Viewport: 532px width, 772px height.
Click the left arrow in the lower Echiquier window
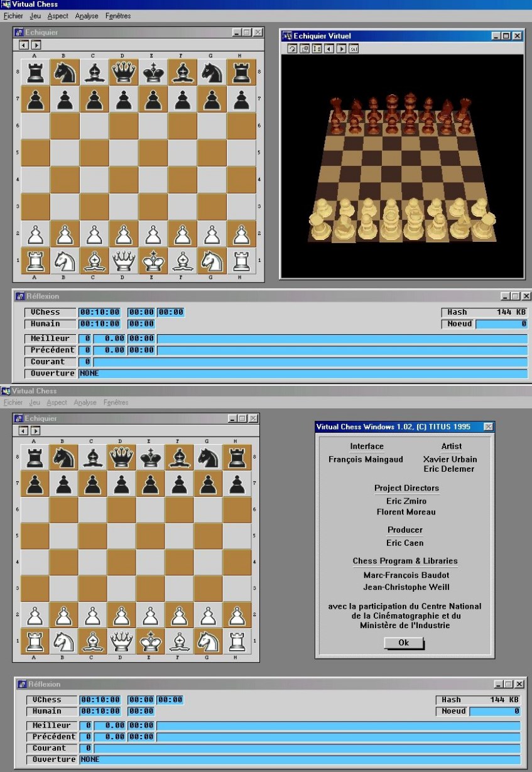24,431
